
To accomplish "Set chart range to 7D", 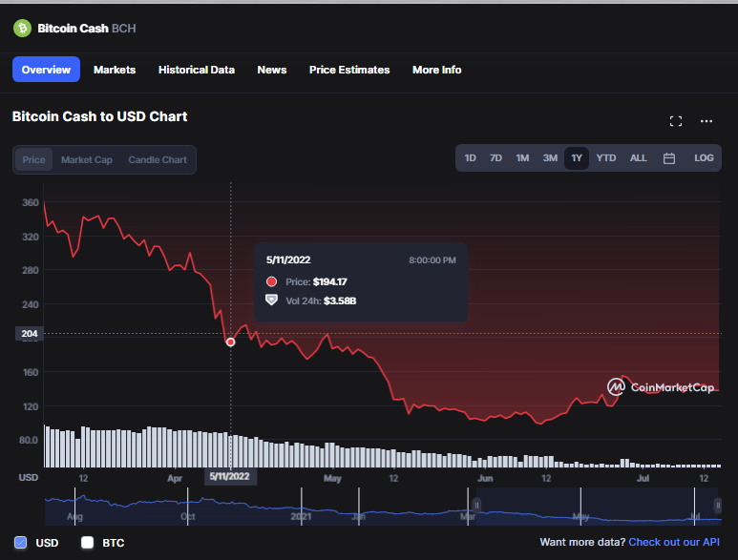I will [496, 158].
